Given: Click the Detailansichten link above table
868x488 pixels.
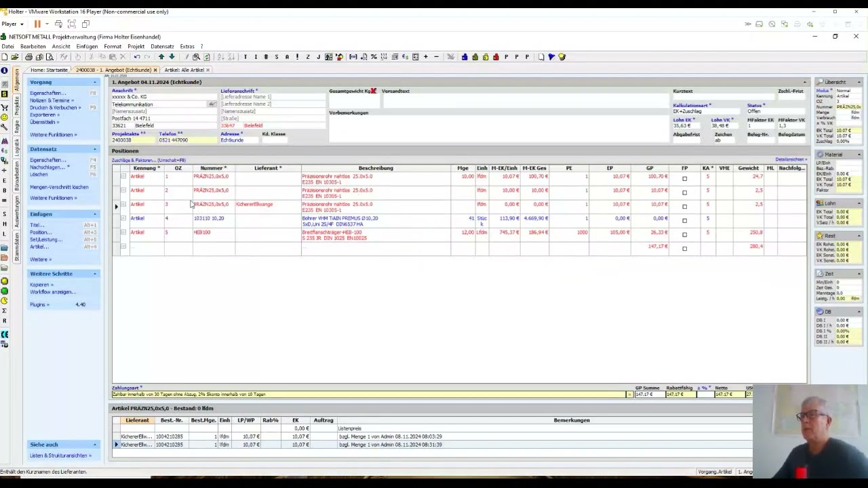Looking at the screenshot, I should pyautogui.click(x=789, y=159).
